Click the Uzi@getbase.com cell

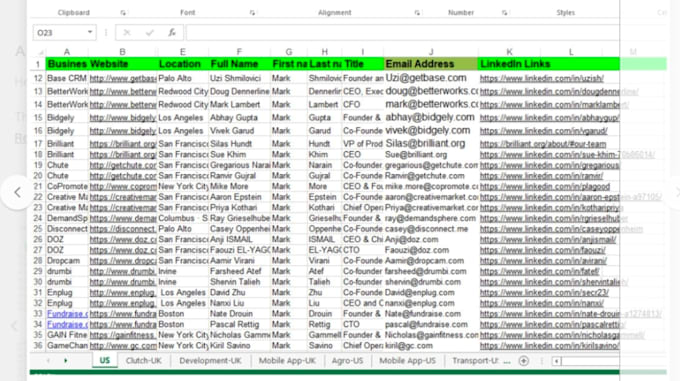pyautogui.click(x=431, y=78)
